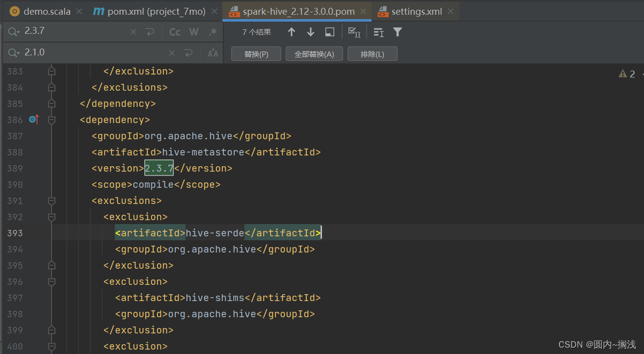Image resolution: width=644 pixels, height=354 pixels.
Task: Collapse the fold marker at line 384
Action: point(52,87)
